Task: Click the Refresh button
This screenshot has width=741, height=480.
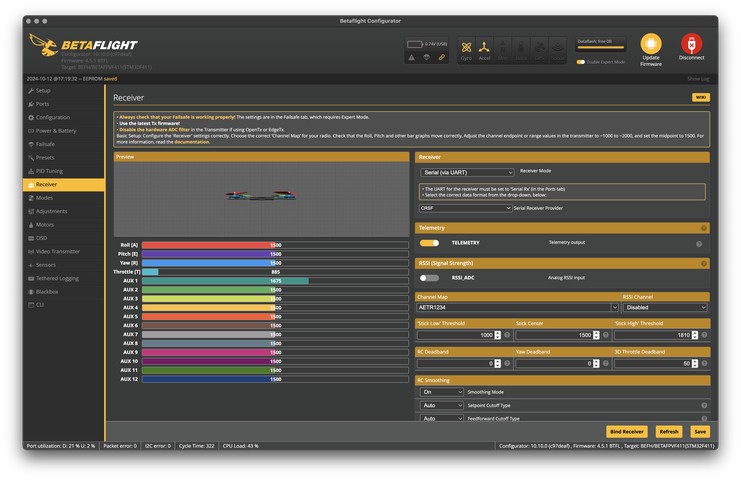Action: point(669,431)
